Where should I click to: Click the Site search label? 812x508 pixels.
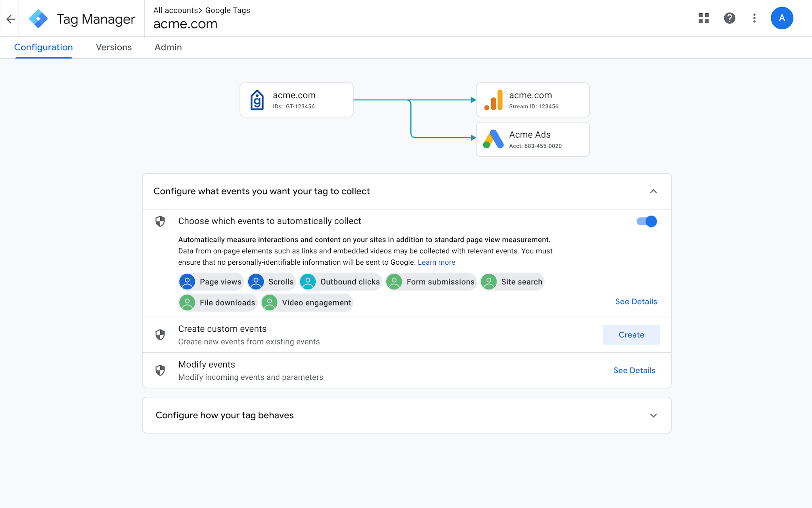(522, 282)
